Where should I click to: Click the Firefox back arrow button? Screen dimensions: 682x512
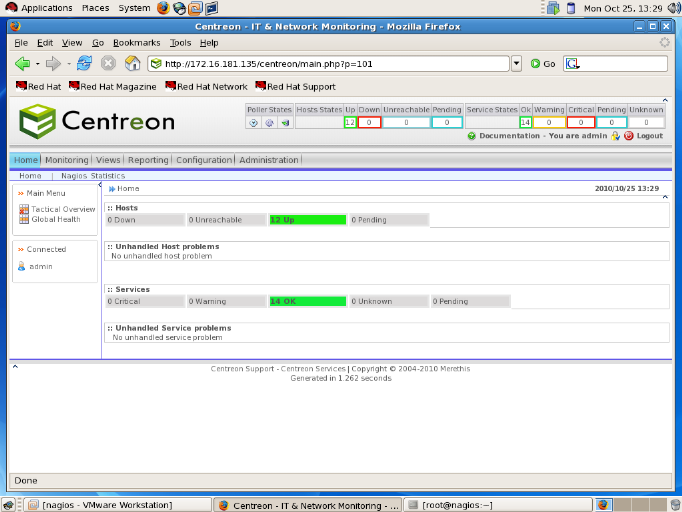click(x=22, y=64)
